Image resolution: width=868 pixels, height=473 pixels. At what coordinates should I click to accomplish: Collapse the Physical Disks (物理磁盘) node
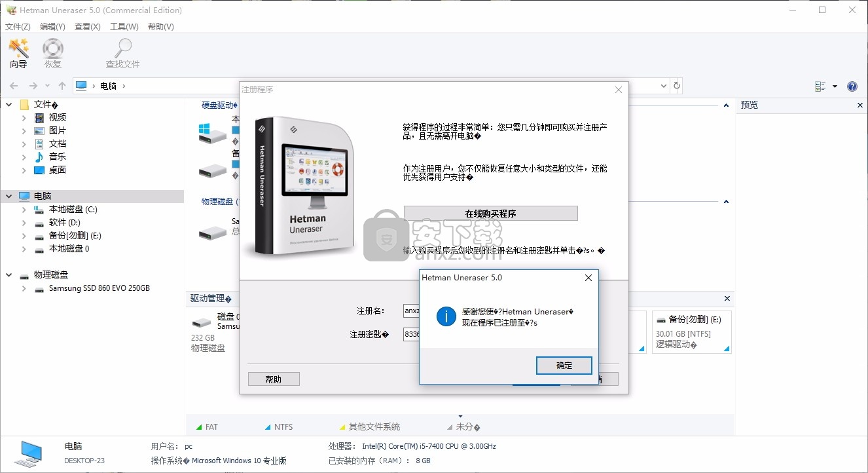tap(9, 274)
